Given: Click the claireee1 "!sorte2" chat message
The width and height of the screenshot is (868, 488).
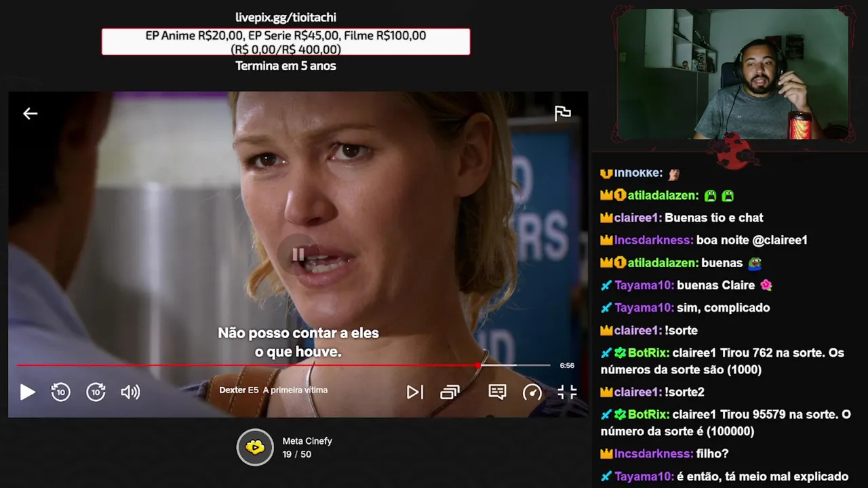Looking at the screenshot, I should pyautogui.click(x=652, y=392).
